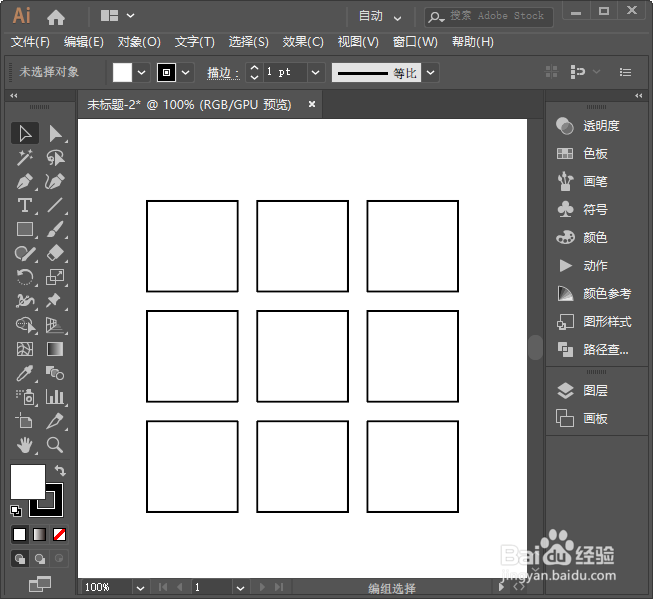Open zoom level dropdown at 100%
Screen dimensions: 653x599
[140, 588]
